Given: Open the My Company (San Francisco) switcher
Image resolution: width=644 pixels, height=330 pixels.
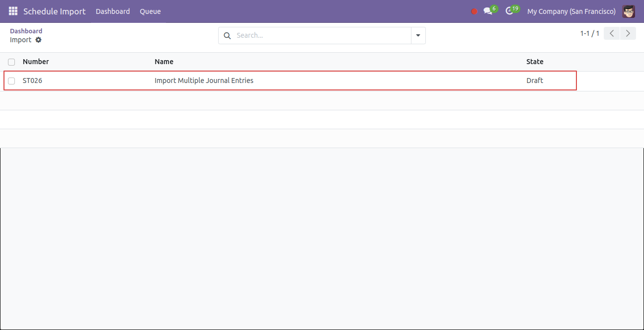Looking at the screenshot, I should pos(571,11).
